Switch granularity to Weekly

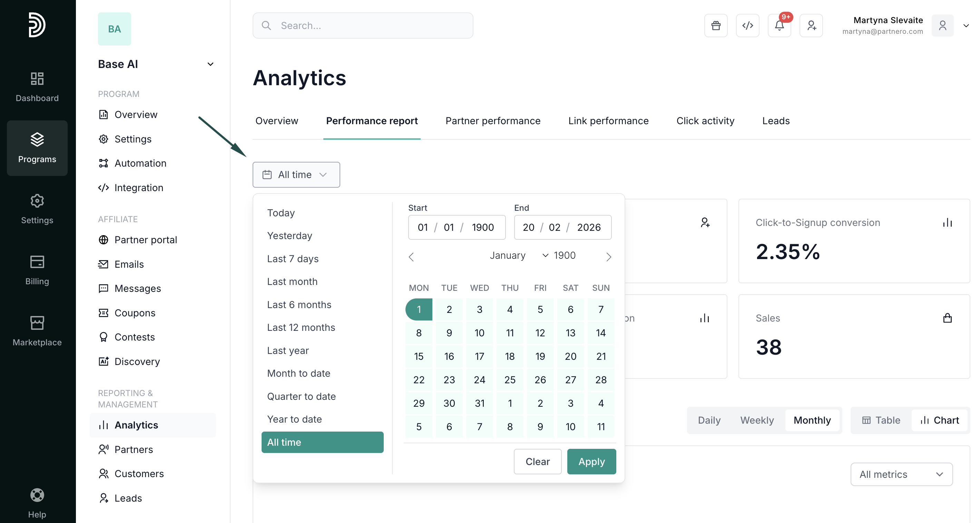pos(757,420)
